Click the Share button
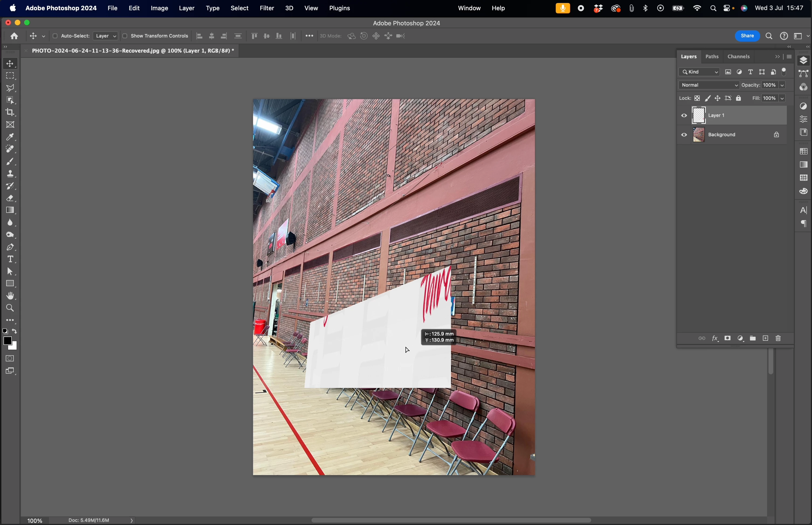The image size is (812, 525). [x=747, y=36]
